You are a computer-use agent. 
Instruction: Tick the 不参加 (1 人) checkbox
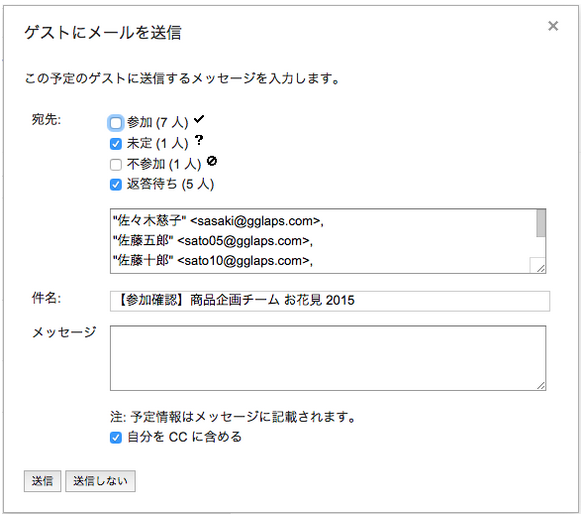(116, 164)
